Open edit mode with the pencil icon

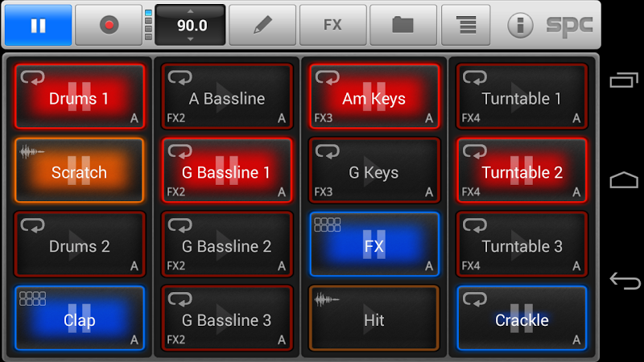[262, 25]
